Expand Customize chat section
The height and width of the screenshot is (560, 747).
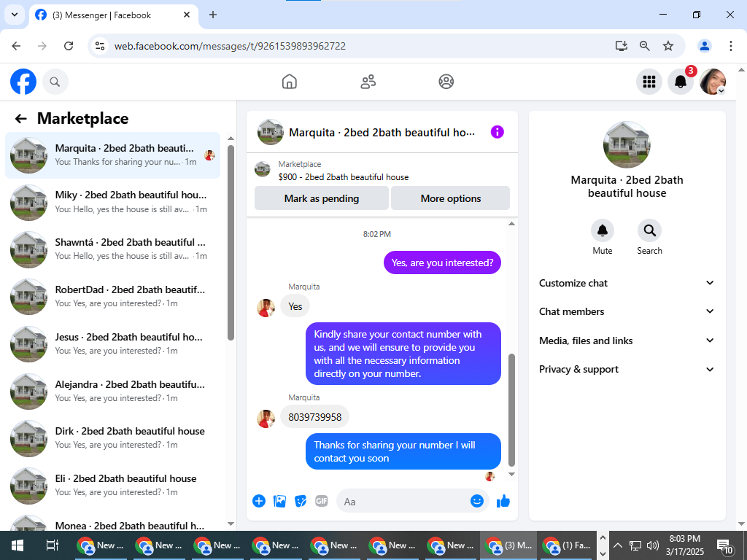click(627, 283)
